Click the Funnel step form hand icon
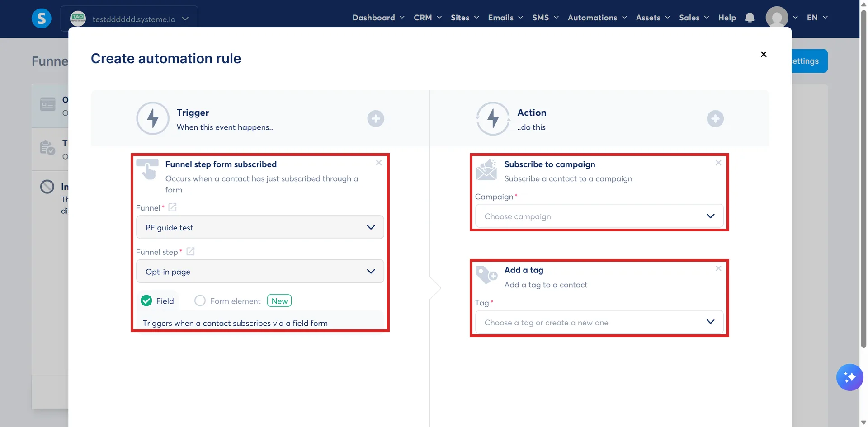 tap(147, 169)
